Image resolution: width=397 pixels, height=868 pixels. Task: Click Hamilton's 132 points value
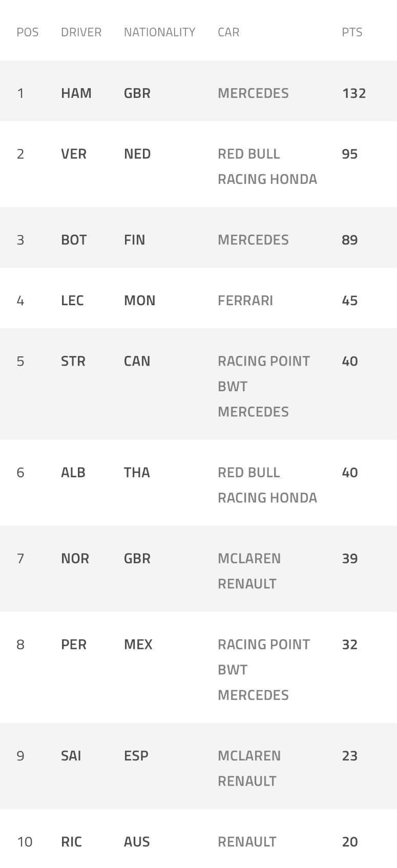click(x=354, y=93)
